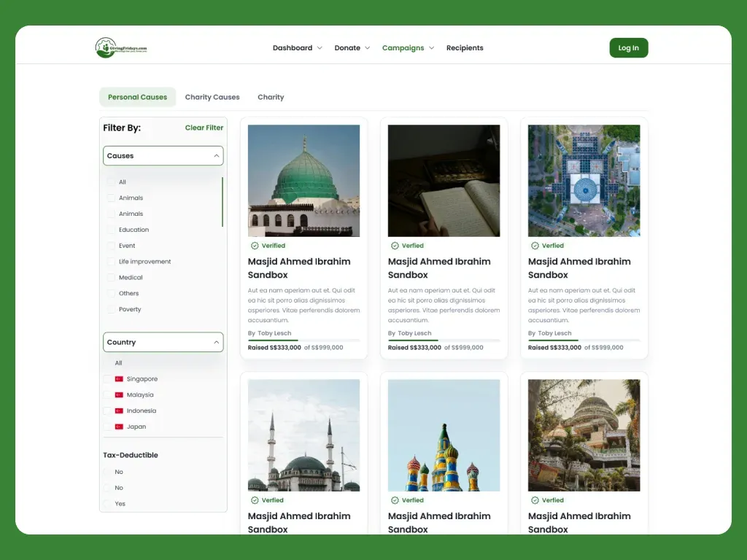This screenshot has height=560, width=747.
Task: Click the Tax-Deductible heading
Action: tap(131, 455)
